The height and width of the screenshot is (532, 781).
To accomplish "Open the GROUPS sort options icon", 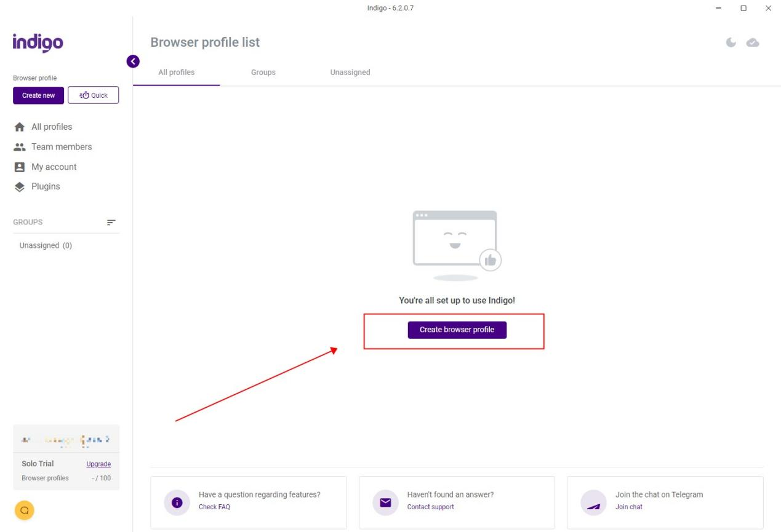I will pyautogui.click(x=111, y=222).
